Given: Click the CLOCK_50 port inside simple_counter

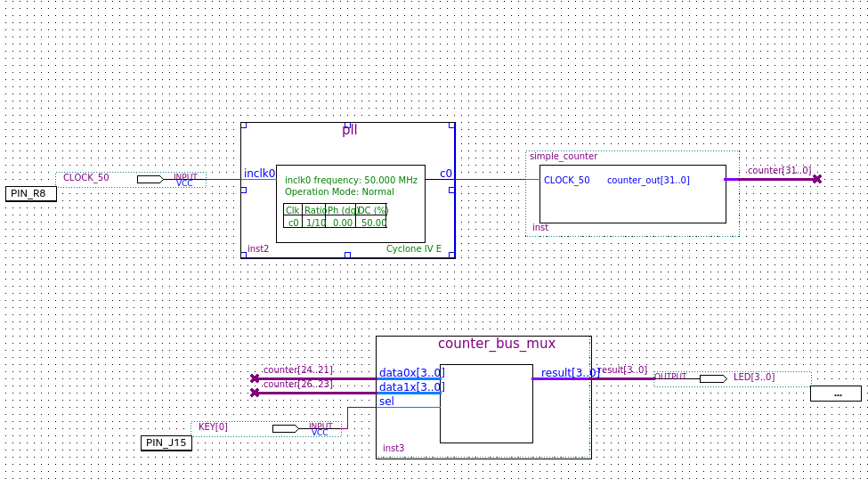Looking at the screenshot, I should [x=566, y=180].
